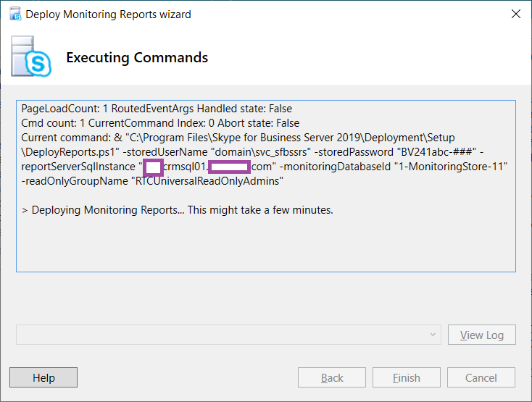
Task: Select 'Executing Commands' heading text
Action: tap(137, 58)
